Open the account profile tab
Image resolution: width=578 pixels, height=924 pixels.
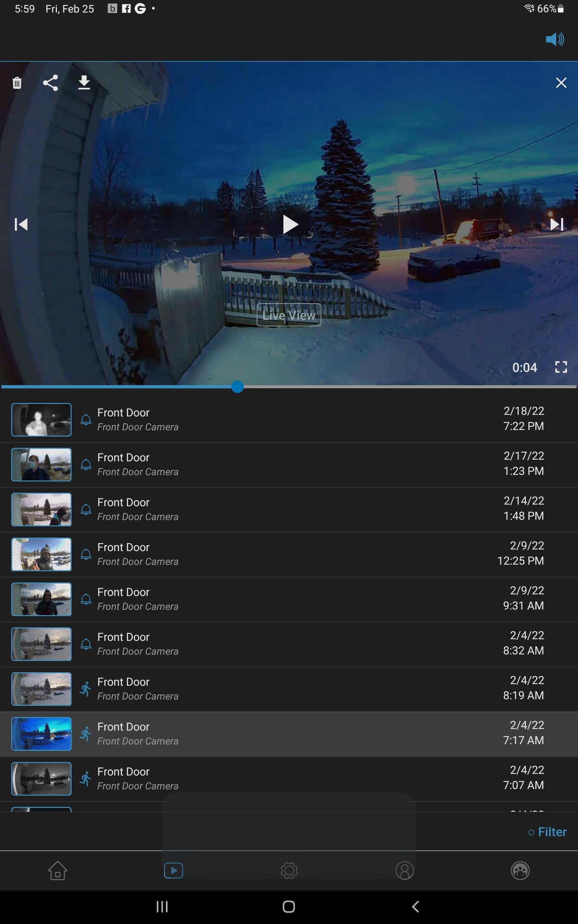click(404, 871)
